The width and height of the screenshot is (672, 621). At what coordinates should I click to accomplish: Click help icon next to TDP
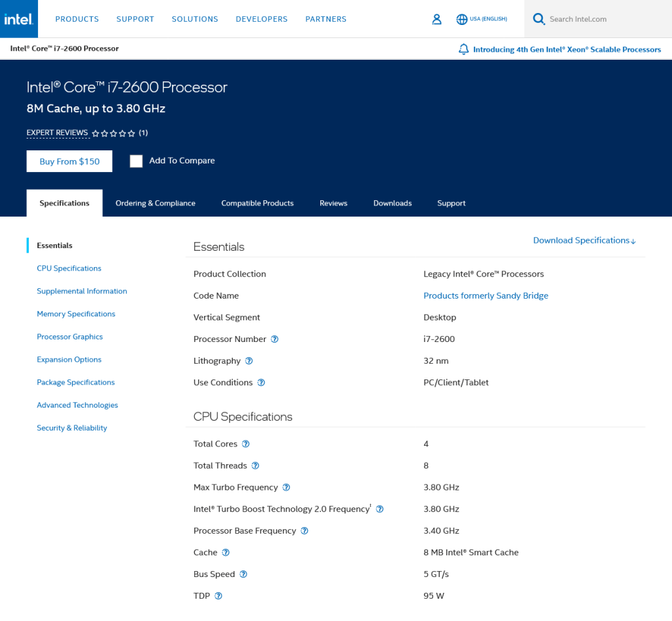pos(219,596)
